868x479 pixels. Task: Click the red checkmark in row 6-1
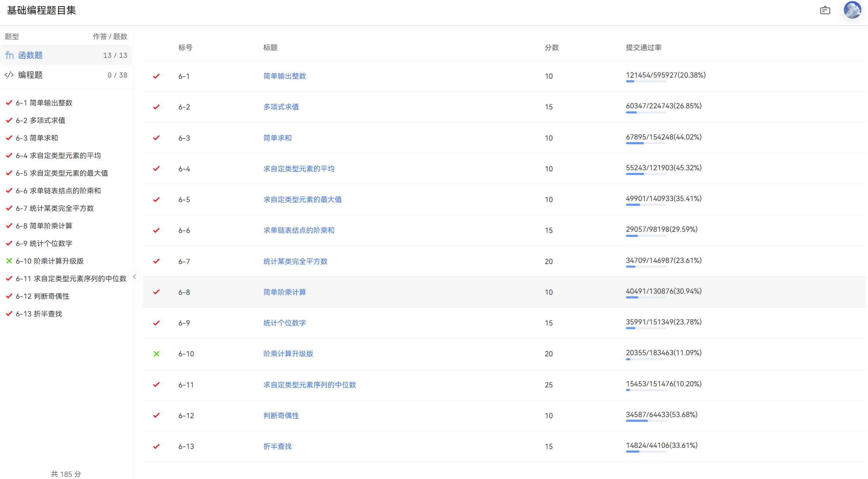(156, 76)
